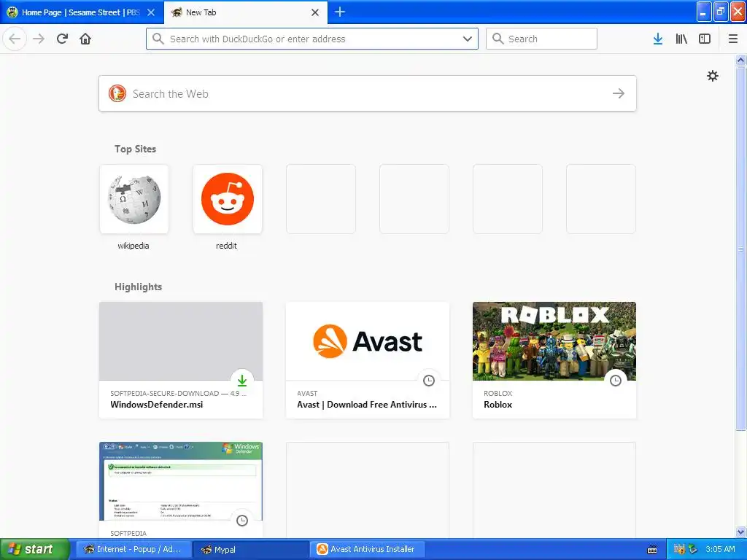Image resolution: width=747 pixels, height=560 pixels.
Task: Open the 'Roblox' title link
Action: point(498,404)
